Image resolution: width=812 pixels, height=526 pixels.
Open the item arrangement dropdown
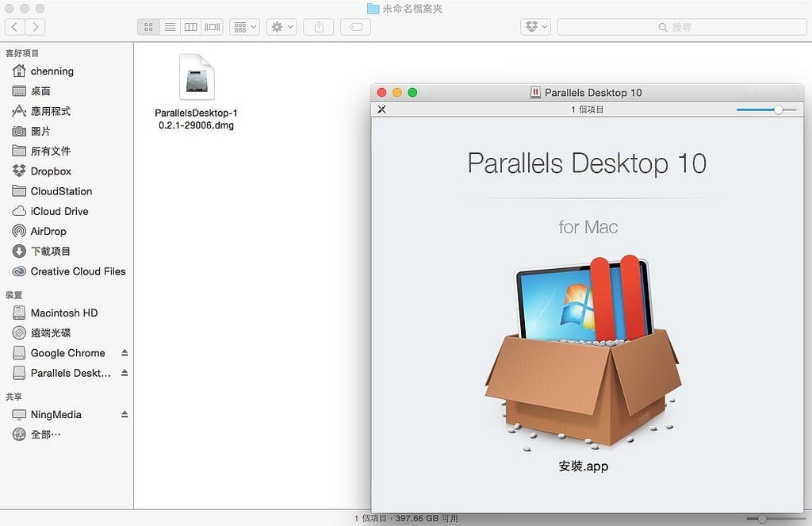(245, 27)
